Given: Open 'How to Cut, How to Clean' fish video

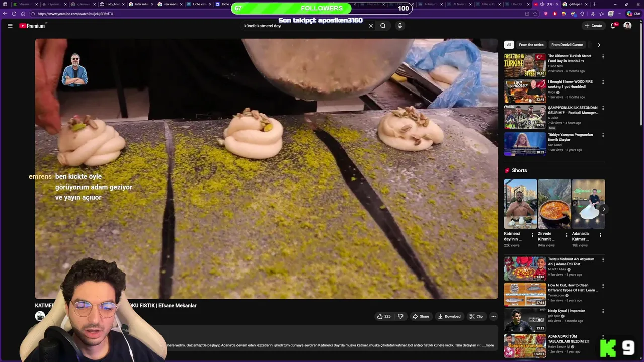Looking at the screenshot, I should [525, 294].
